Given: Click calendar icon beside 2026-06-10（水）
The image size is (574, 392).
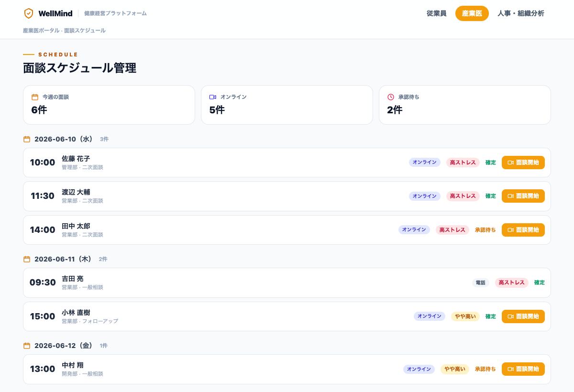Looking at the screenshot, I should point(27,139).
